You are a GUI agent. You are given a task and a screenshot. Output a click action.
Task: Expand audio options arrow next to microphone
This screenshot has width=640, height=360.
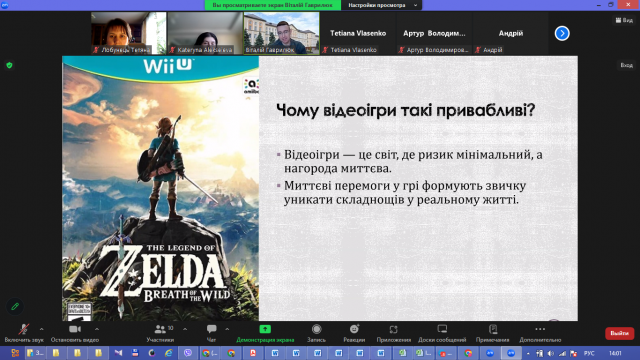[42, 329]
